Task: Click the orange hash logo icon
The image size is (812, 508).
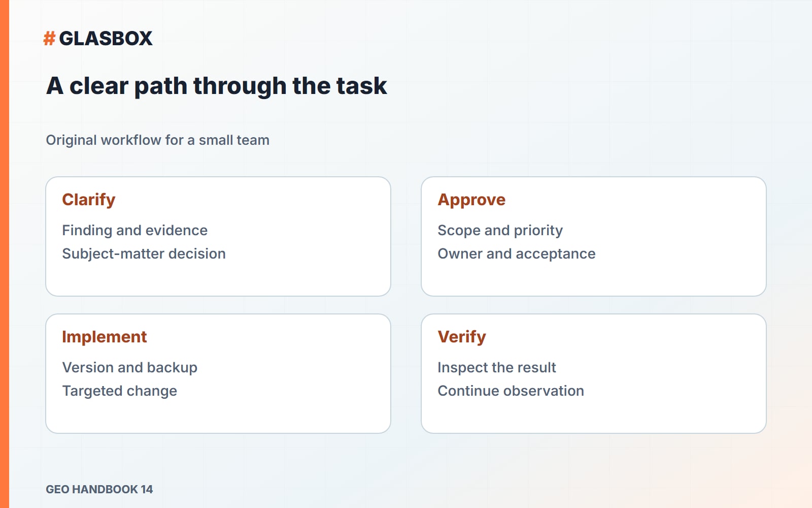Action: [49, 38]
